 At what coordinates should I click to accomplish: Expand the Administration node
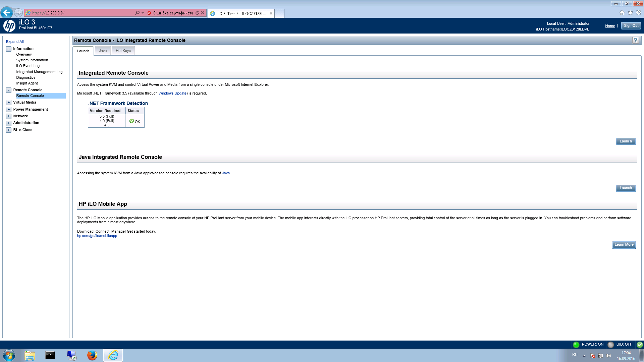click(x=9, y=123)
